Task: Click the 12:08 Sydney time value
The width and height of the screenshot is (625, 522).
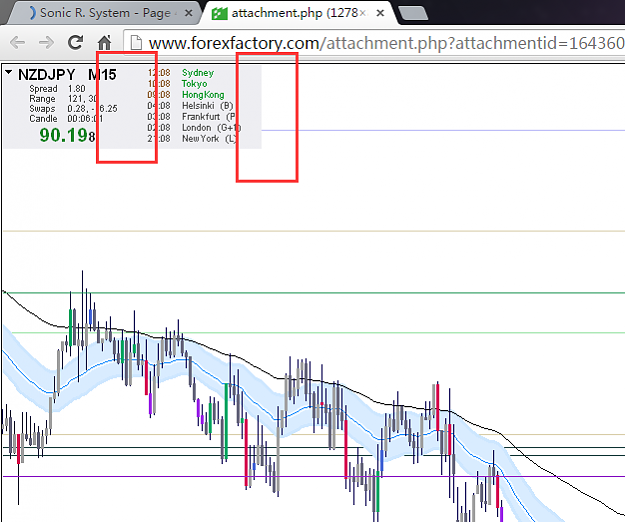Action: click(159, 73)
